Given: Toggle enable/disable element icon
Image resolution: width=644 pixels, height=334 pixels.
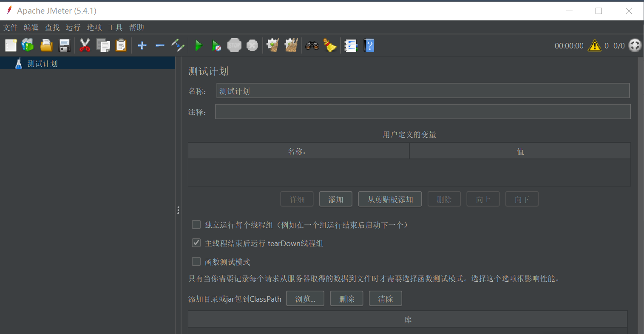Looking at the screenshot, I should tap(178, 45).
